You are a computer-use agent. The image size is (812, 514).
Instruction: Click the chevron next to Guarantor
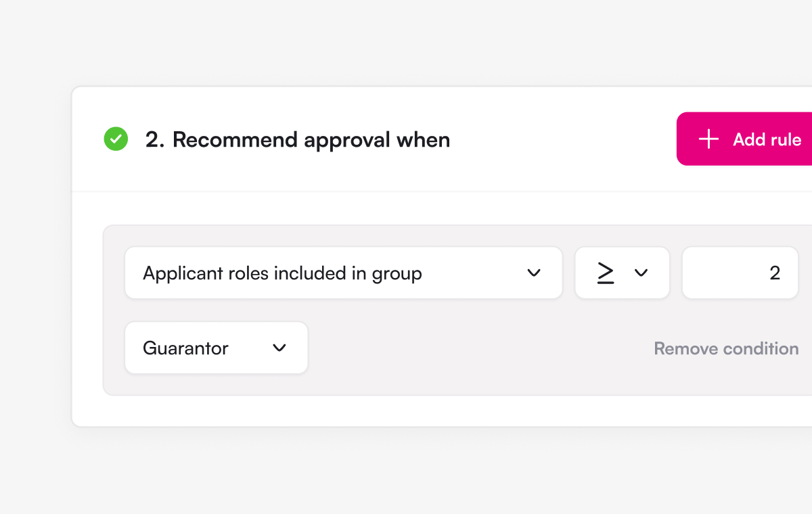pyautogui.click(x=279, y=348)
